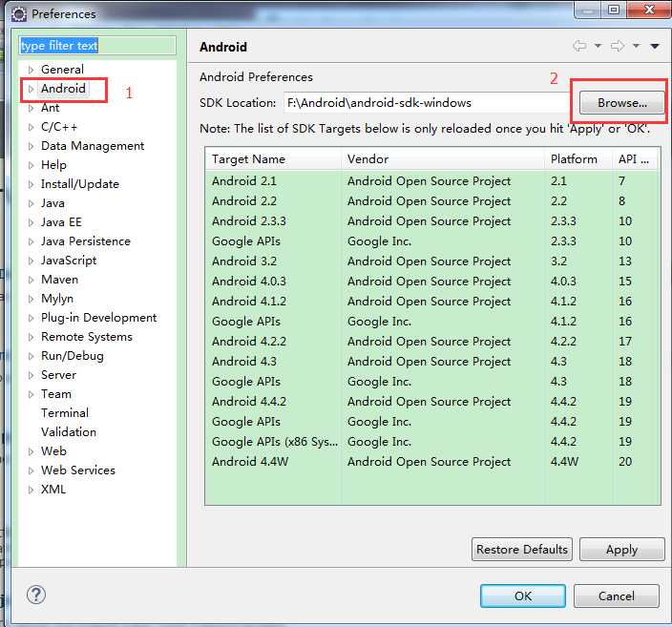
Task: Select the Android 4.4W target row
Action: tap(432, 462)
